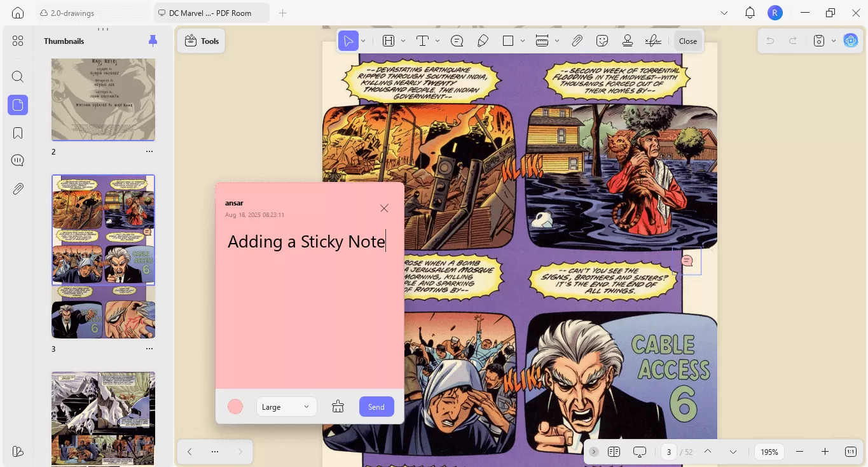Select the signature tool
868x467 pixels.
point(653,41)
